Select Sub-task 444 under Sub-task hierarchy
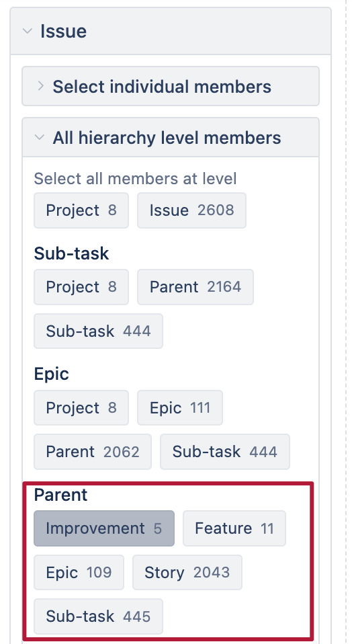This screenshot has width=352, height=644. pos(99,331)
